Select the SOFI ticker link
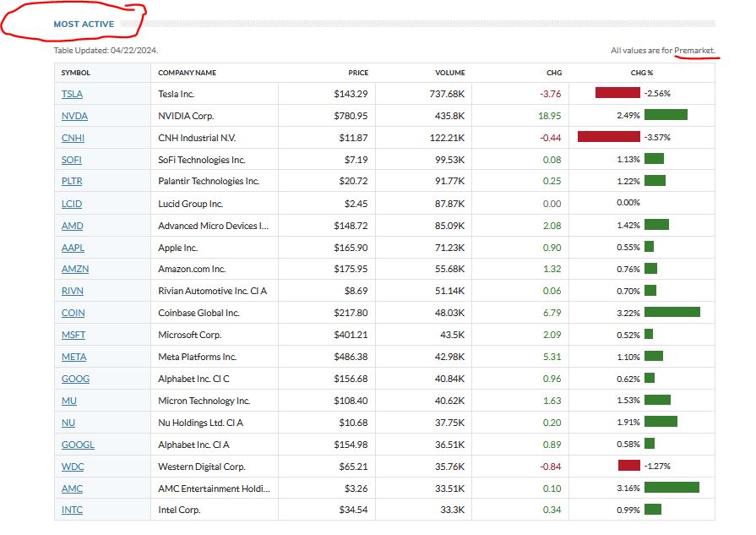 [72, 160]
